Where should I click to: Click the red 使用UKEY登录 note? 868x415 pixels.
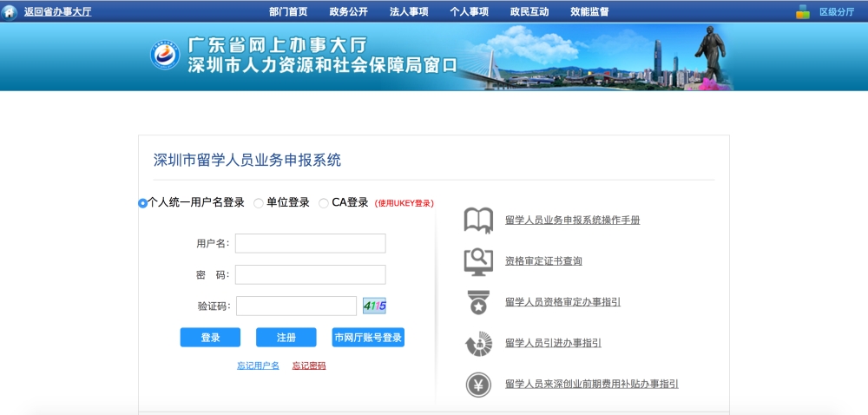pos(404,203)
